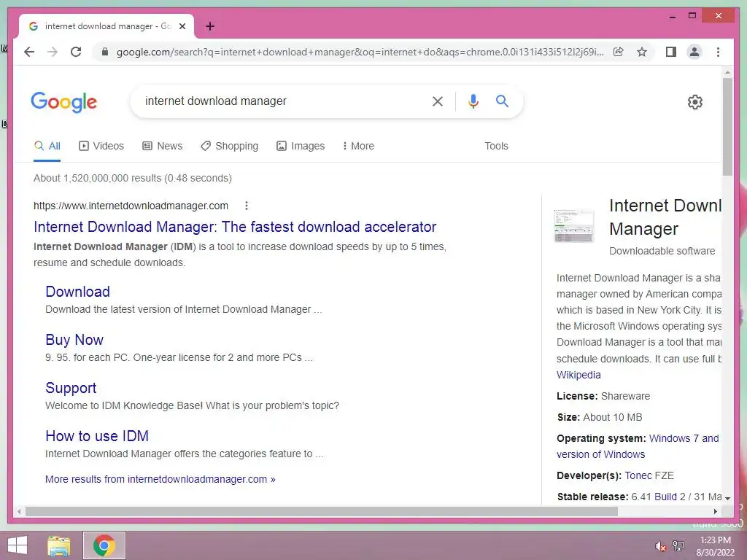Open options for internetdownloadmanager.com result
This screenshot has height=560, width=747.
pos(247,206)
